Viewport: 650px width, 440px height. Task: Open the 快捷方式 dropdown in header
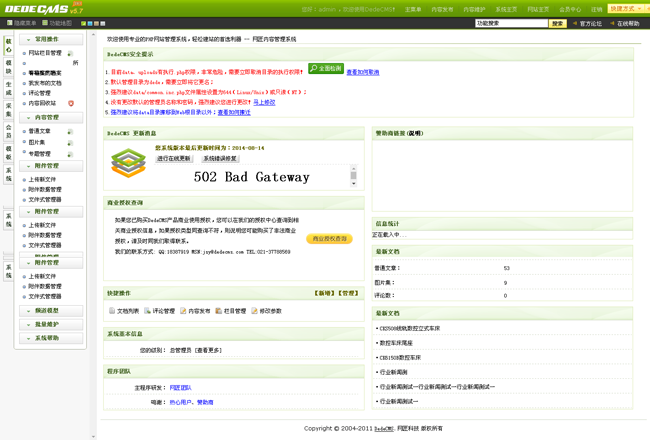point(627,9)
